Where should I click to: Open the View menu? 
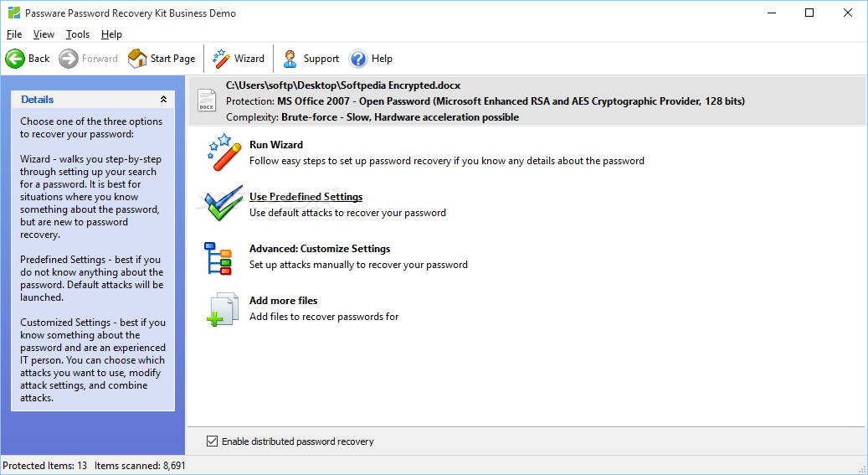[44, 34]
